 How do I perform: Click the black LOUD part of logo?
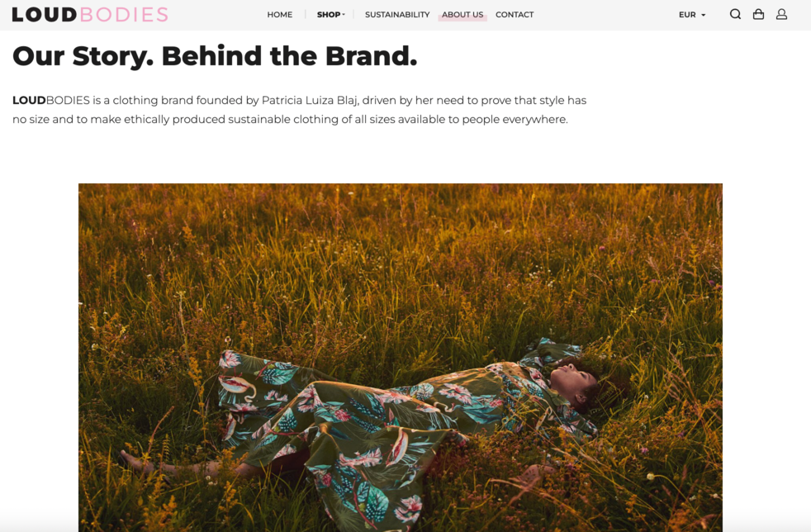[45, 15]
